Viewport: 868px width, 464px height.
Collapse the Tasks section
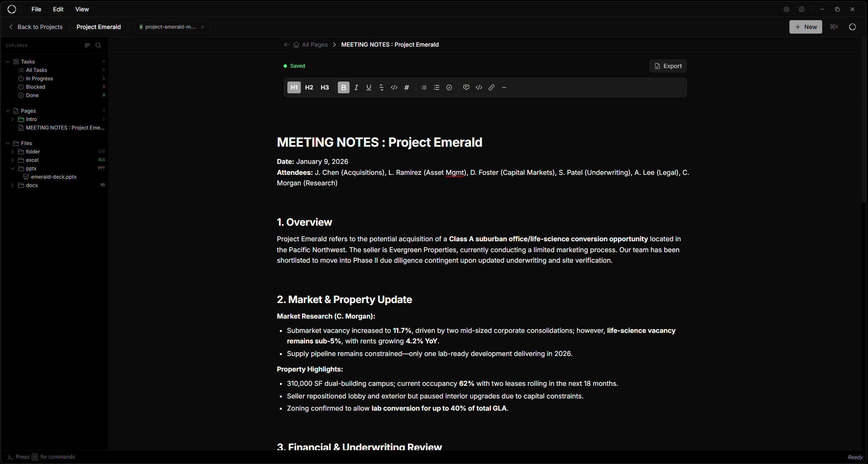pos(7,61)
